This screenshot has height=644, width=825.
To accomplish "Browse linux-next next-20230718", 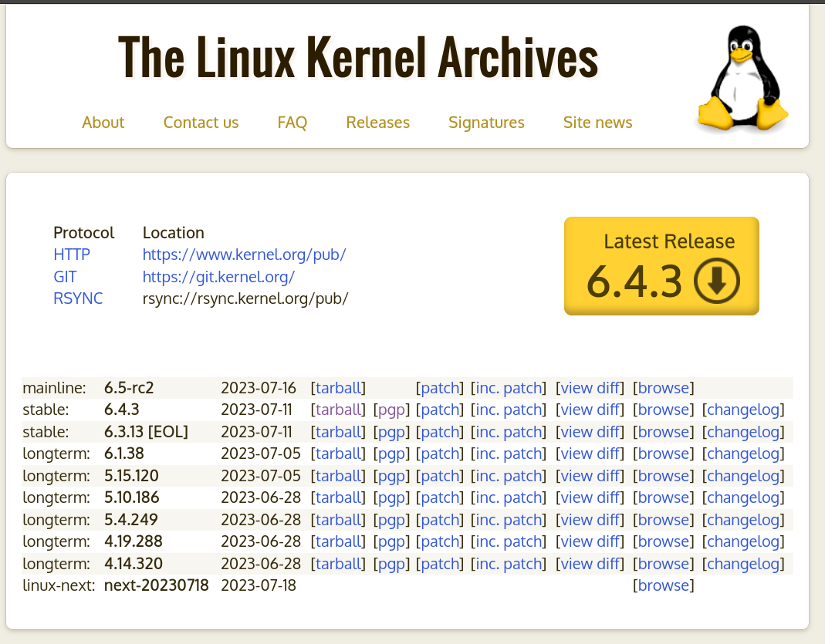I will [664, 585].
